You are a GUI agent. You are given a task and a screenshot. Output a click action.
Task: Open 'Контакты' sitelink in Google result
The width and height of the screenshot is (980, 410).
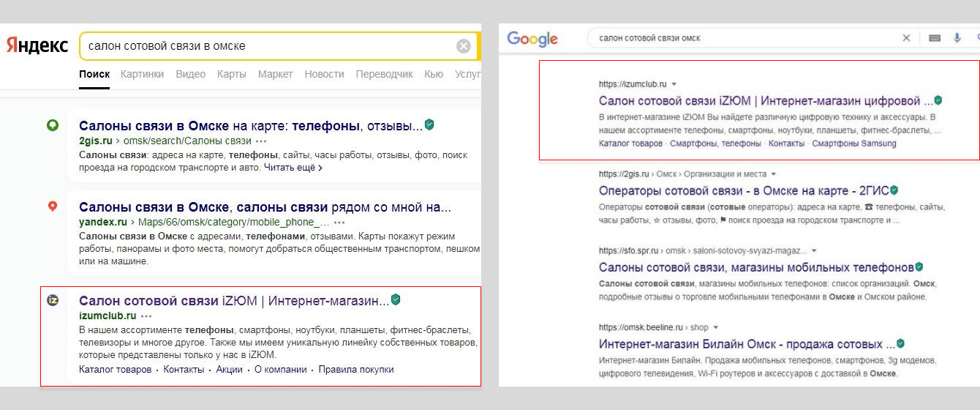click(786, 143)
